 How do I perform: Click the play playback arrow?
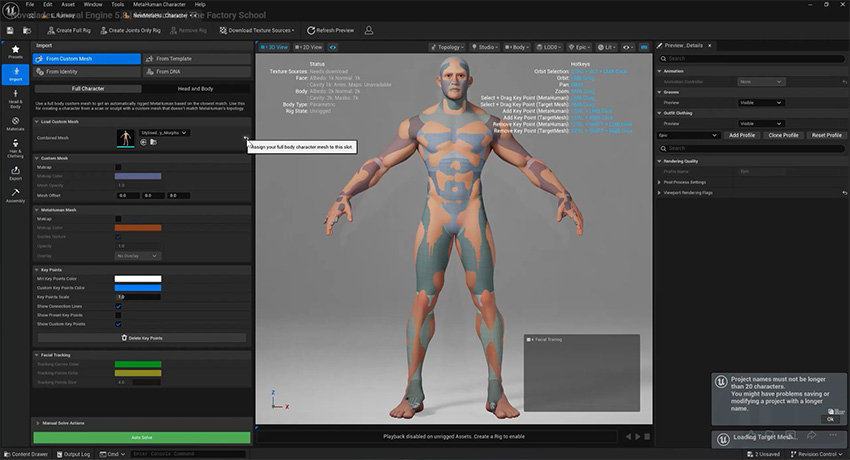638,436
